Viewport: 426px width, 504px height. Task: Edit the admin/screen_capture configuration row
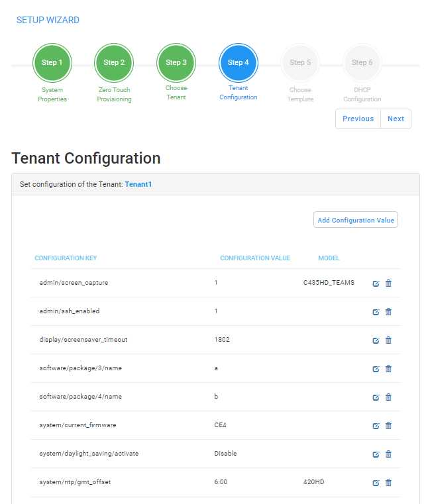(376, 283)
